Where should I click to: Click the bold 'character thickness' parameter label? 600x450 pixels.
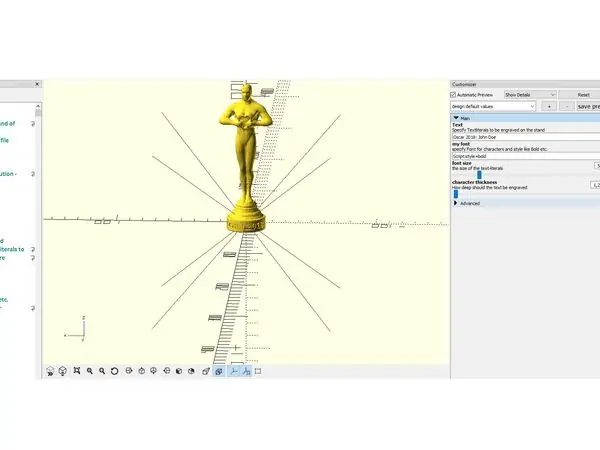(474, 182)
